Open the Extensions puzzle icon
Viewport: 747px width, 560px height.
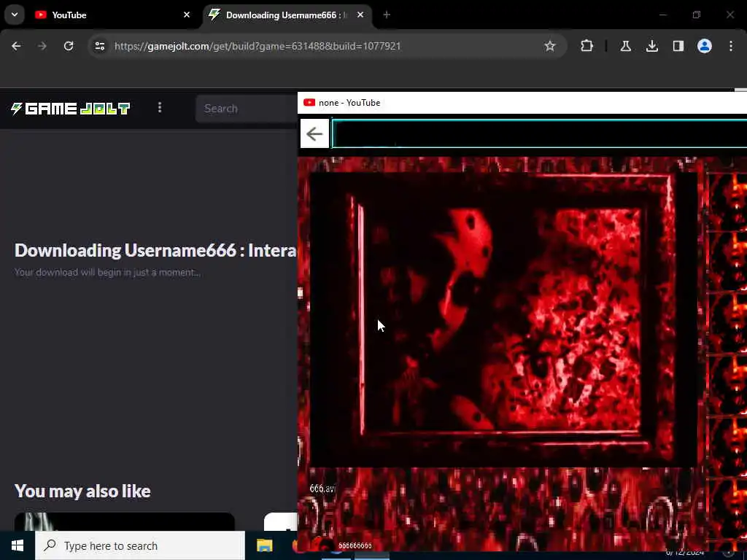[x=587, y=46]
